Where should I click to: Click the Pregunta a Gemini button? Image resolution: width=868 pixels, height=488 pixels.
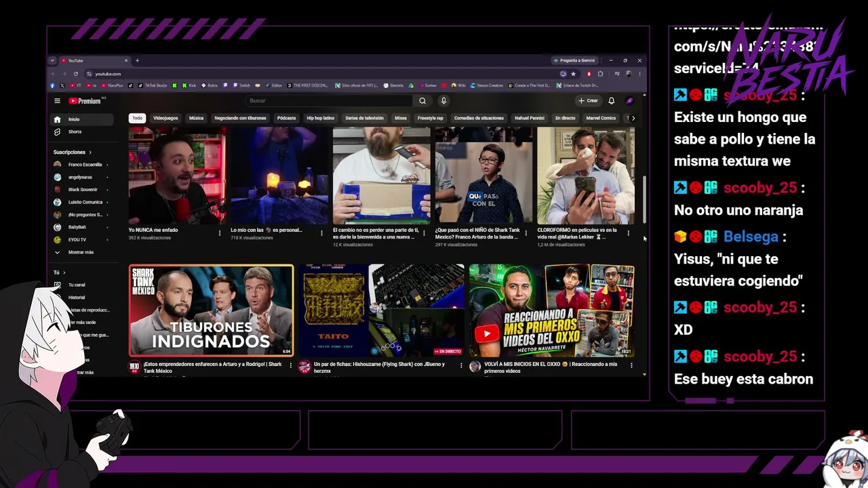pyautogui.click(x=574, y=60)
